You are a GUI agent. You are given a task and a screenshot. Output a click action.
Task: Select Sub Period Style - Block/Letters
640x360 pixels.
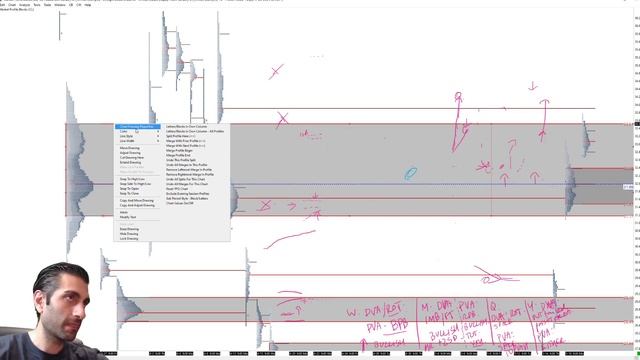(187, 198)
